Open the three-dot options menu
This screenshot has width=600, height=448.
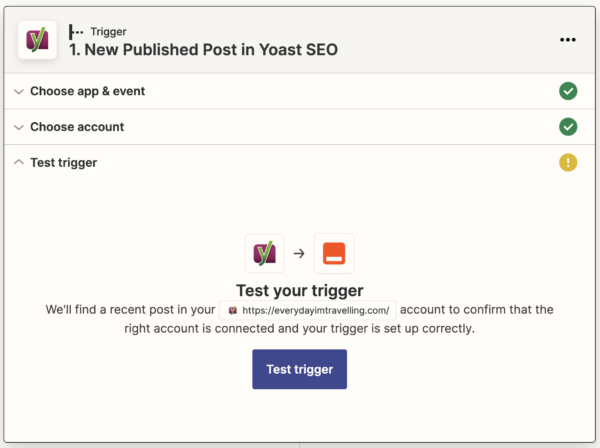(567, 40)
